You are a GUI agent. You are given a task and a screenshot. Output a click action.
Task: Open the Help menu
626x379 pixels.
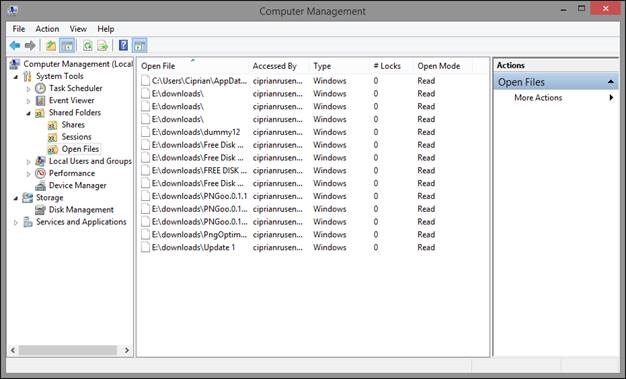(106, 29)
